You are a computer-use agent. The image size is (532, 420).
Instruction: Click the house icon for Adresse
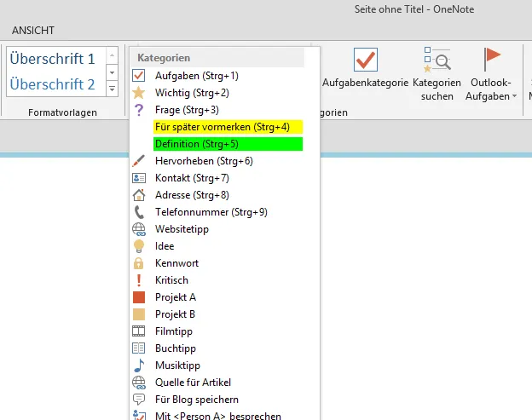pos(138,195)
